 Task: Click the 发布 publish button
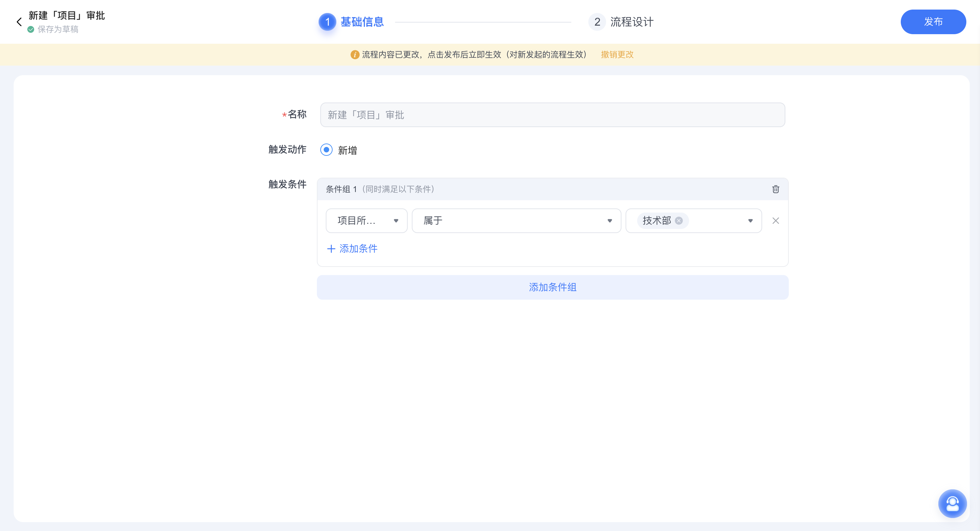tap(933, 22)
